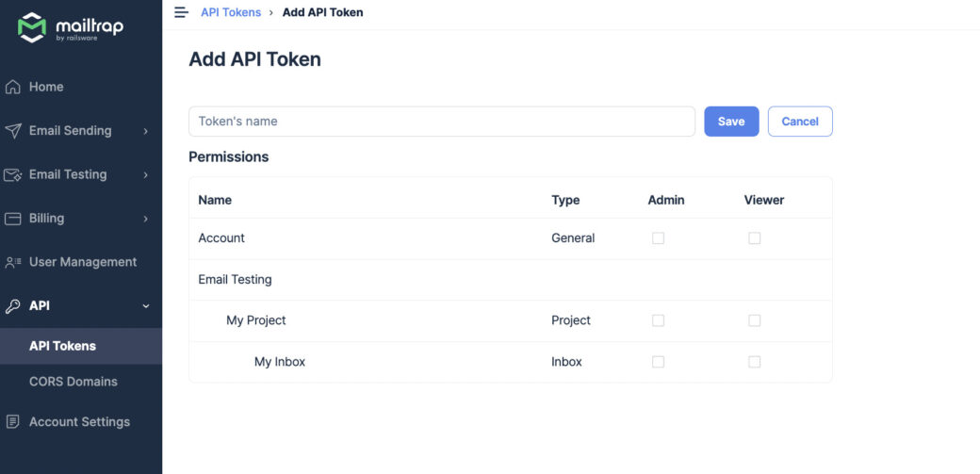Focus the Token's name input field
Screen dimensions: 980x474
(442, 122)
